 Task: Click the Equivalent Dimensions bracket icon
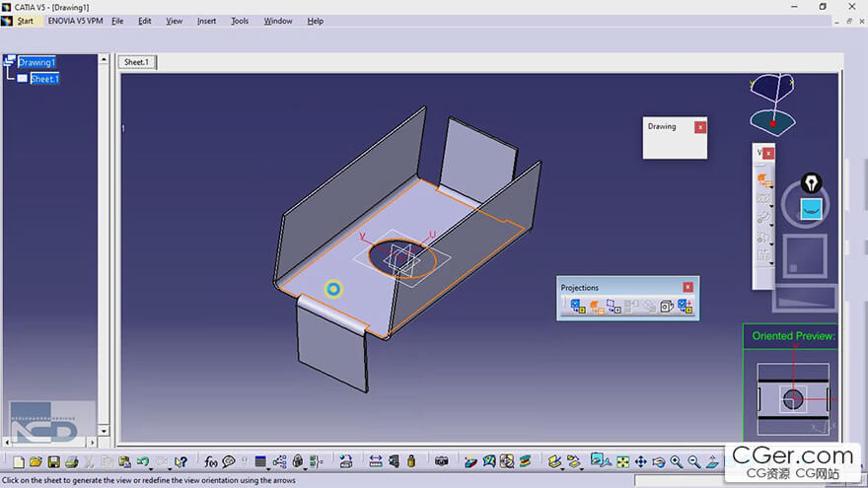(x=316, y=461)
